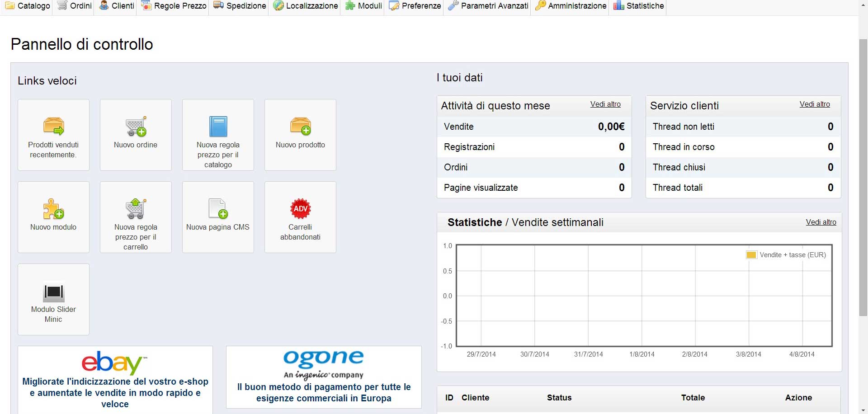Create a new order via Nuovo ordine tile
Viewport: 868px width, 414px height.
[x=136, y=135]
